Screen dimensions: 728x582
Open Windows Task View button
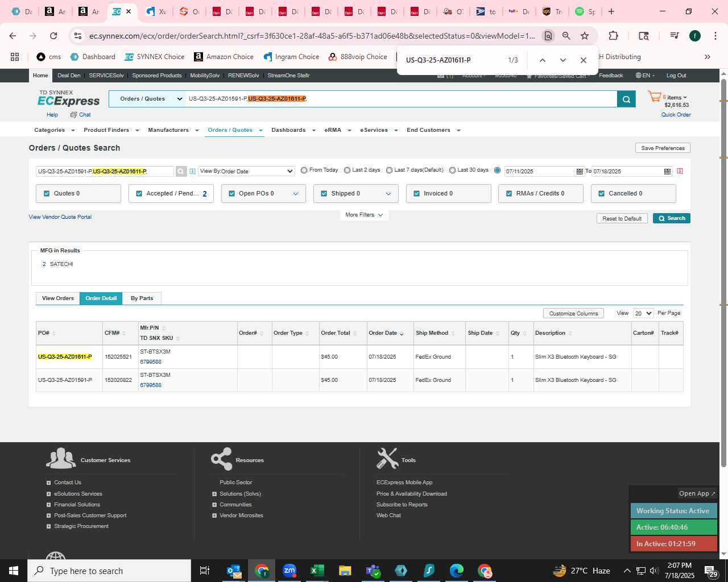[x=205, y=571]
